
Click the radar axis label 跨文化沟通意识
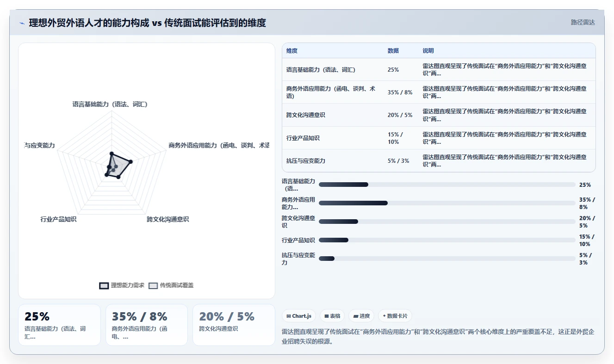167,219
